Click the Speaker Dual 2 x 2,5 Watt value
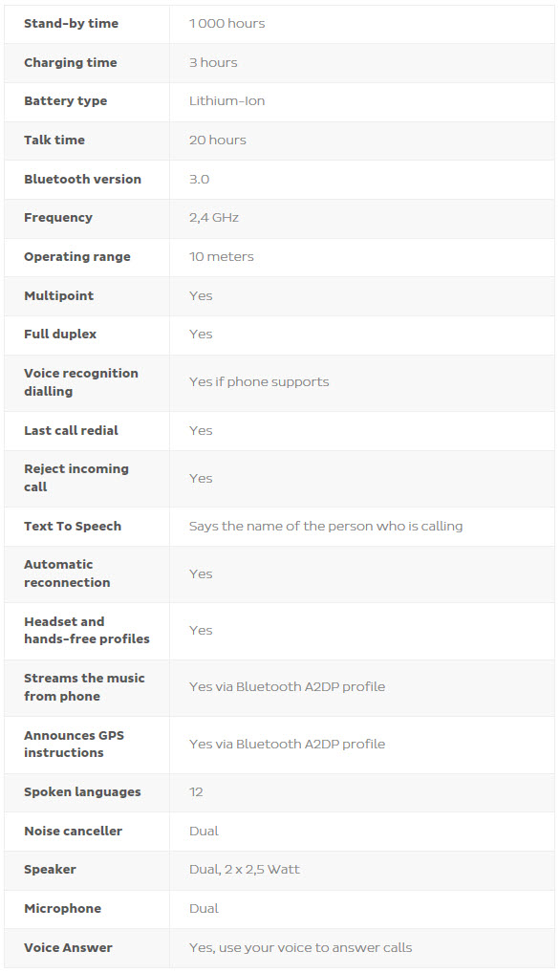 point(245,870)
